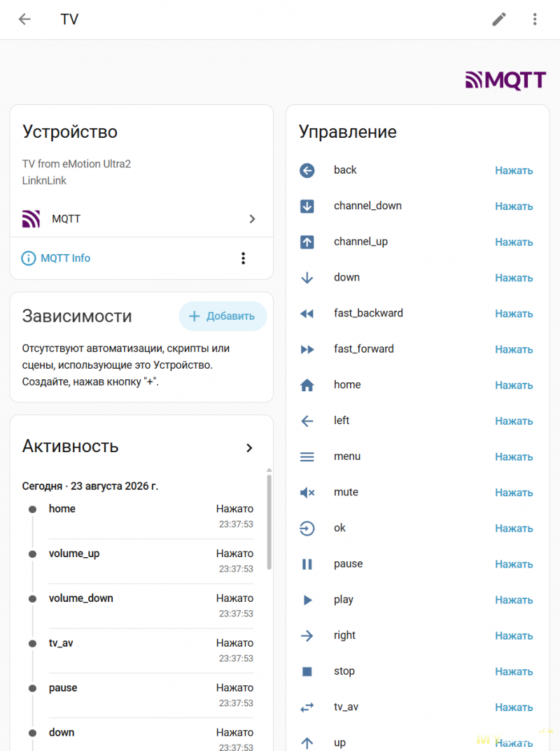Viewport: 560px width, 751px height.
Task: Click Нажать next to mute
Action: pyautogui.click(x=514, y=492)
